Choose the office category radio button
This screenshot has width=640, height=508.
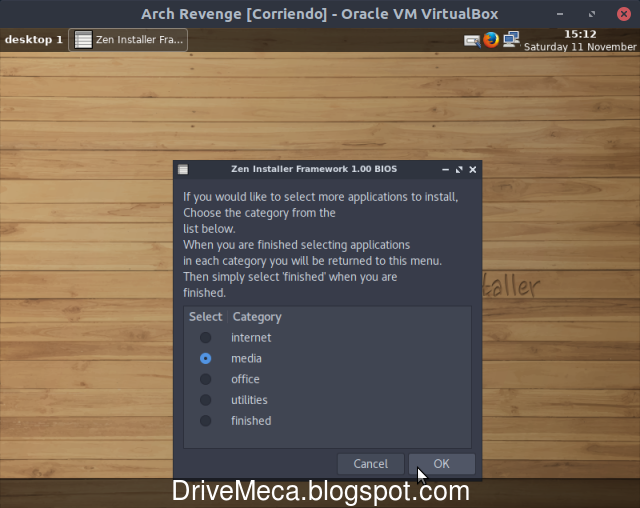pos(205,379)
